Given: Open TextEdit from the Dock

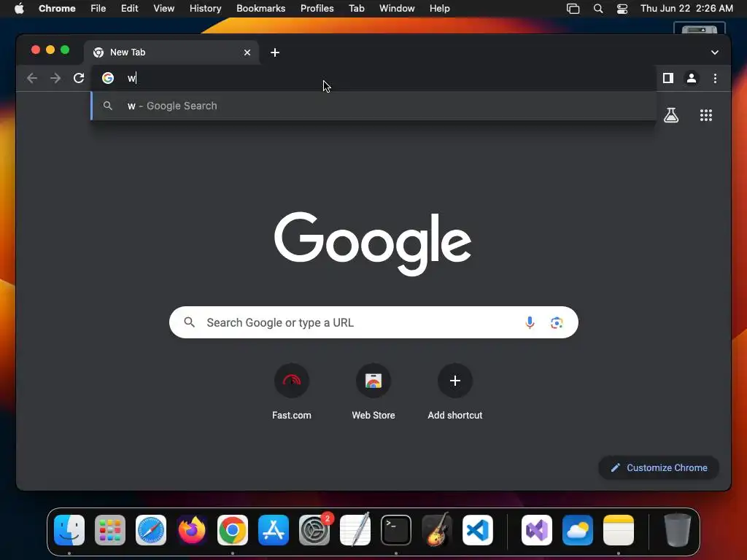Looking at the screenshot, I should click(355, 530).
